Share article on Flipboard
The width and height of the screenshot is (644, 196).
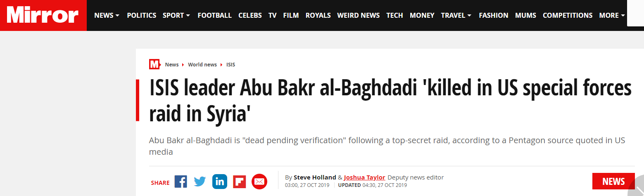pyautogui.click(x=240, y=182)
